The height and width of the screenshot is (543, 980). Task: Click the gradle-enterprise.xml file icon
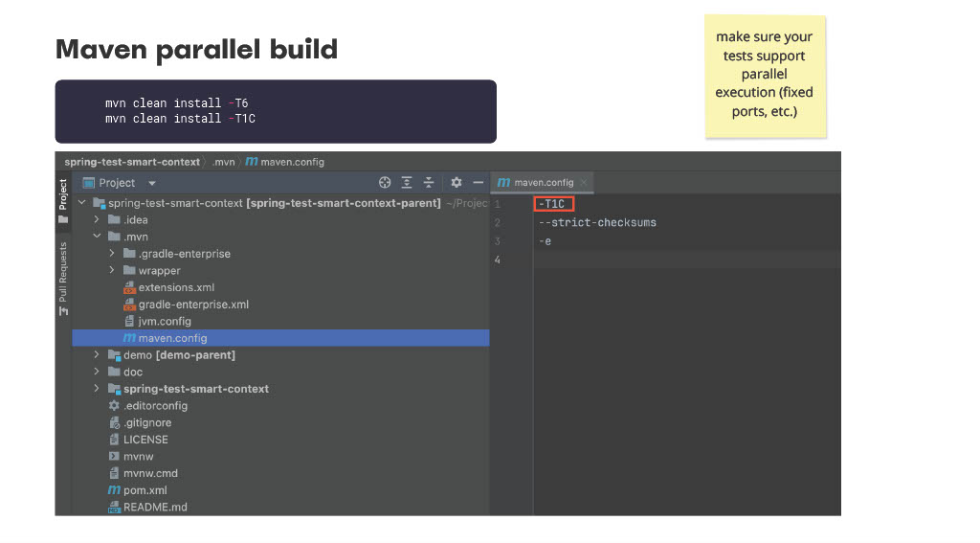(x=129, y=304)
